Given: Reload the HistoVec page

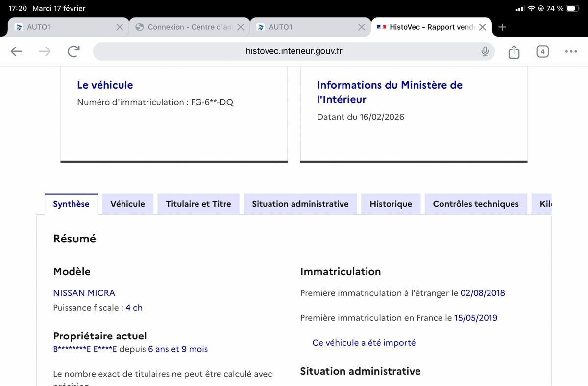Looking at the screenshot, I should click(x=73, y=51).
